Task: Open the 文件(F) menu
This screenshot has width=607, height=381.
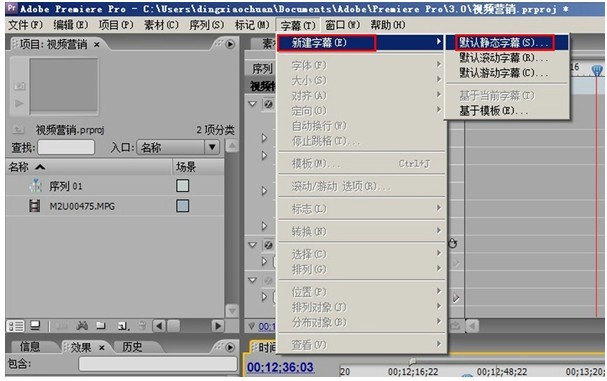Action: tap(26, 25)
